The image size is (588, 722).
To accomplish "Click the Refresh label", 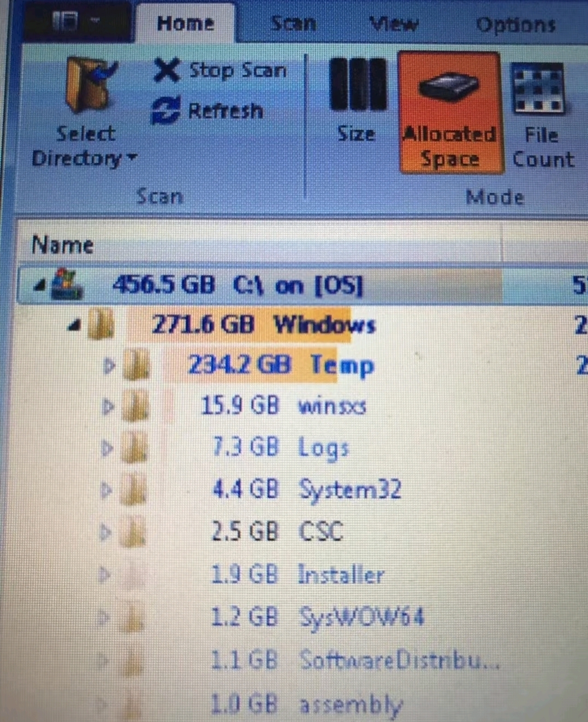I will 225,111.
